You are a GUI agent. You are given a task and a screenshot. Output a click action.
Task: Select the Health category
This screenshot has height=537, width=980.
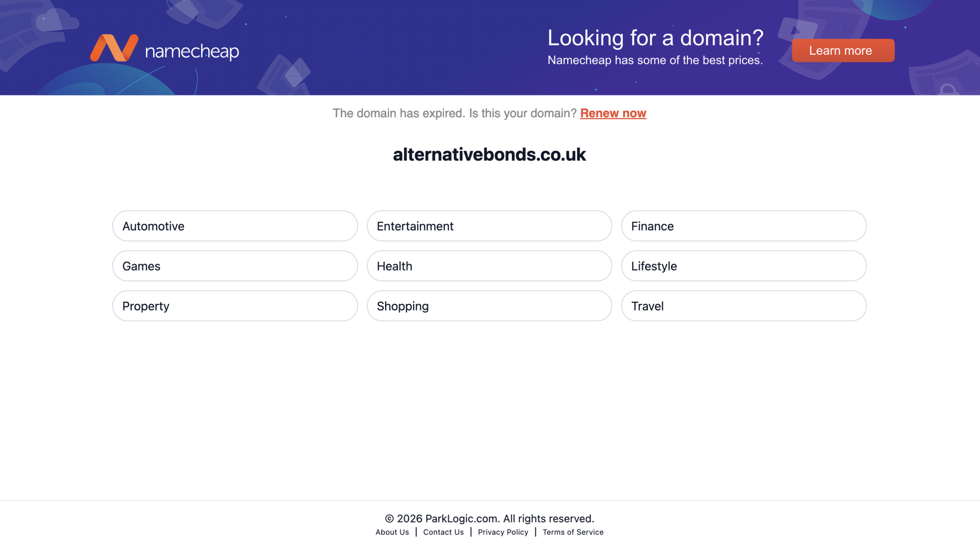(x=489, y=266)
